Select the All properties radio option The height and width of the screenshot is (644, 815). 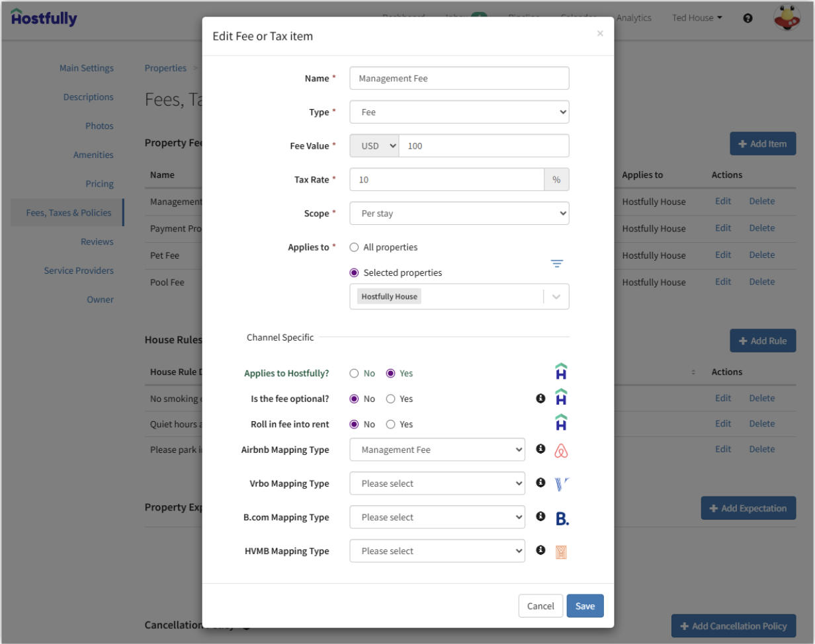(354, 247)
